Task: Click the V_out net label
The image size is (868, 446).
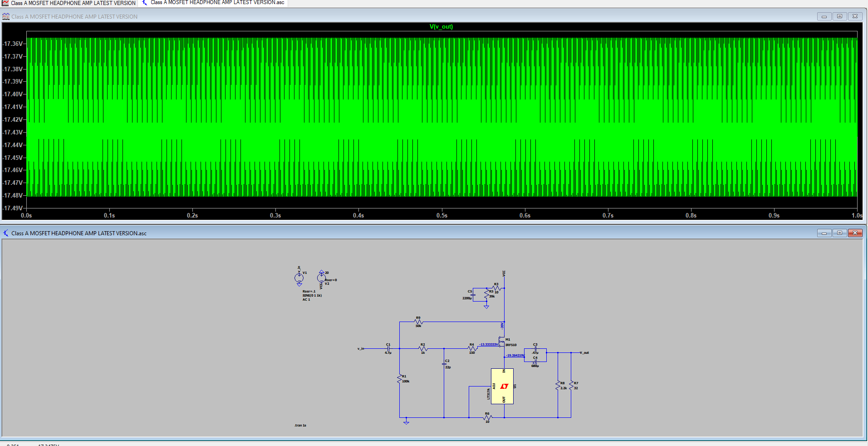Action: tap(584, 352)
